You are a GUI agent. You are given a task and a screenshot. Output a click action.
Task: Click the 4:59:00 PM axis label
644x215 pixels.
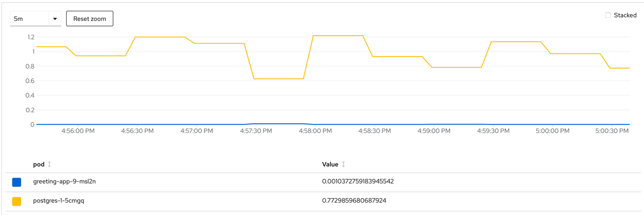click(x=434, y=131)
